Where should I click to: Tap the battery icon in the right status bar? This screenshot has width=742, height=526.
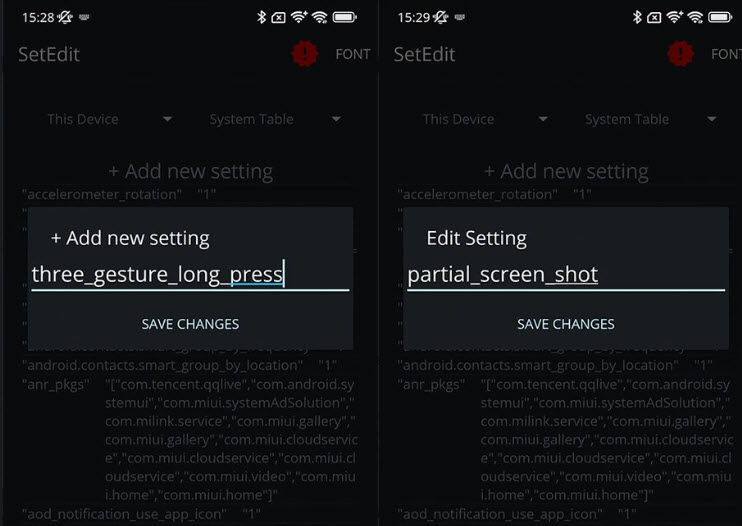(720, 18)
